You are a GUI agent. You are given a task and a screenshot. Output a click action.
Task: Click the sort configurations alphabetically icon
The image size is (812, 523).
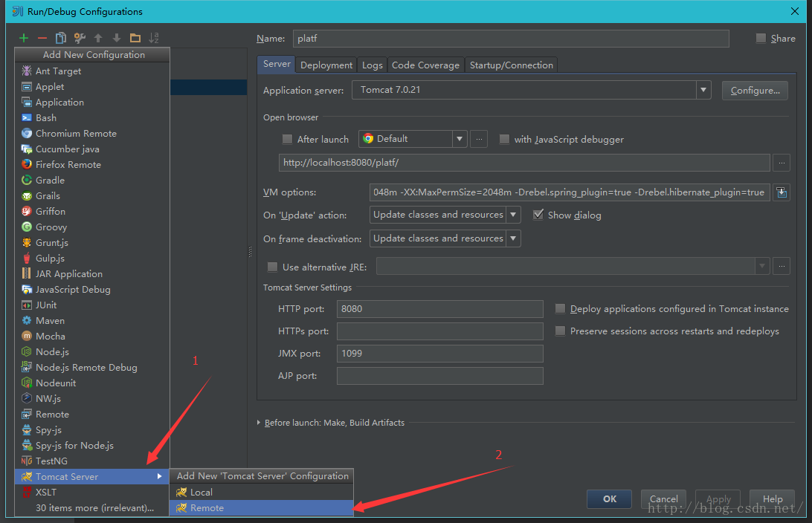154,38
